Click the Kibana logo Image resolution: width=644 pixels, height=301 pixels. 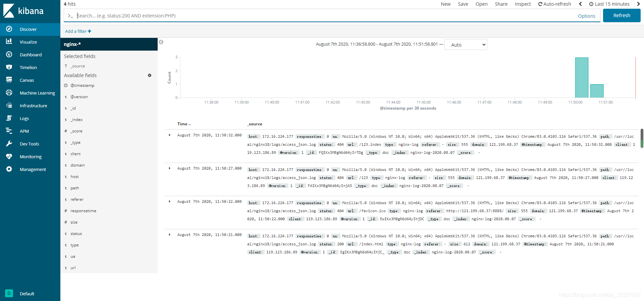click(x=23, y=11)
